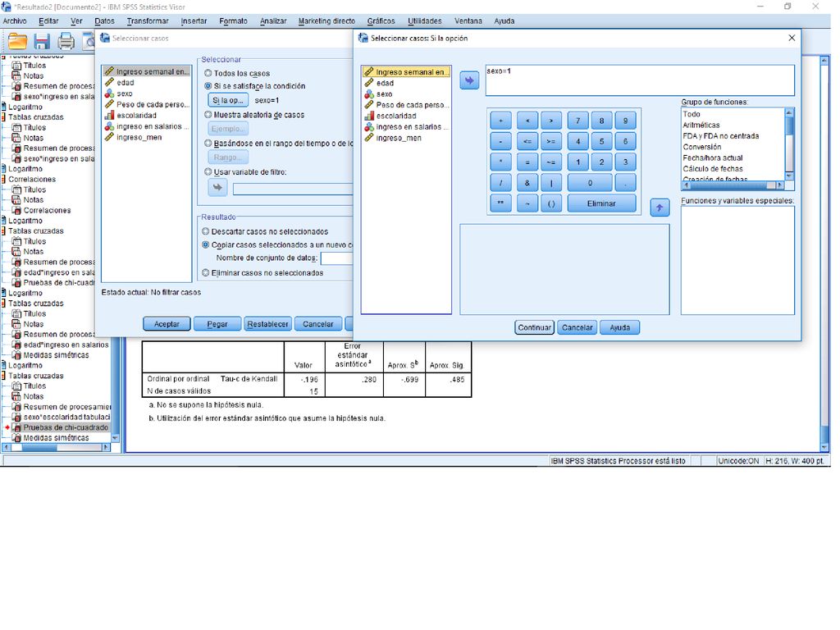Click the Restablecer button
This screenshot has width=840, height=630.
click(267, 323)
